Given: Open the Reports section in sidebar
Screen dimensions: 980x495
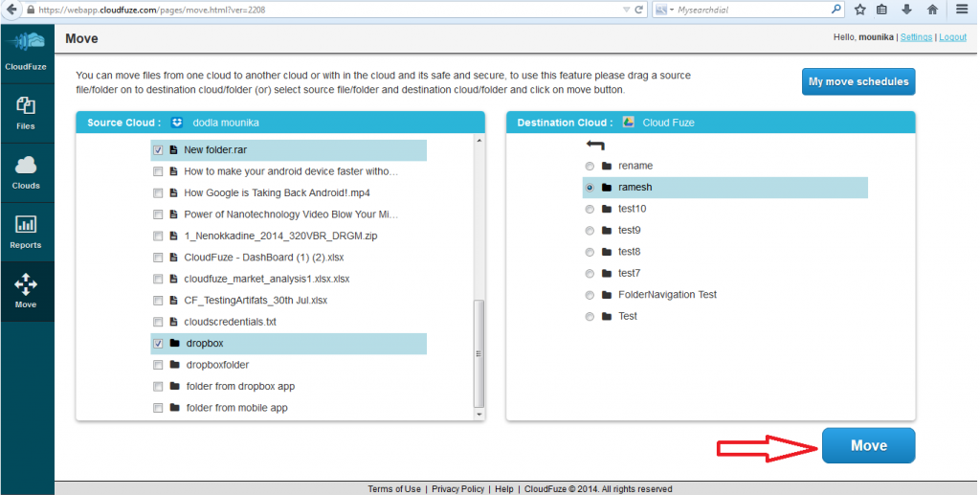Looking at the screenshot, I should (26, 232).
